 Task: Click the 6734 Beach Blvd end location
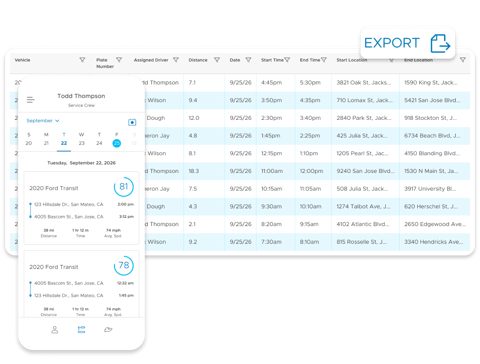point(432,136)
